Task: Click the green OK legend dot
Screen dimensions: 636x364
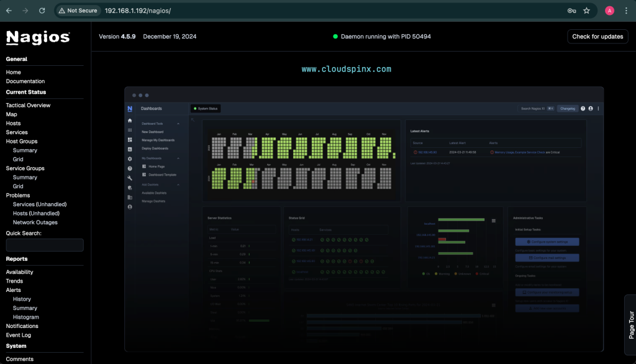Action: click(x=423, y=273)
